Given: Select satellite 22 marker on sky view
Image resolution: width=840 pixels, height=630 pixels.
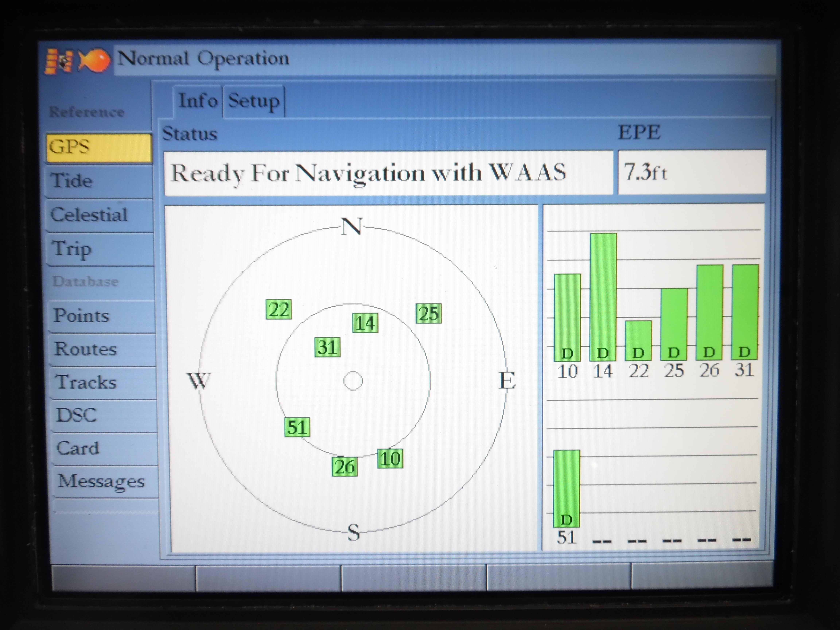Looking at the screenshot, I should click(279, 309).
